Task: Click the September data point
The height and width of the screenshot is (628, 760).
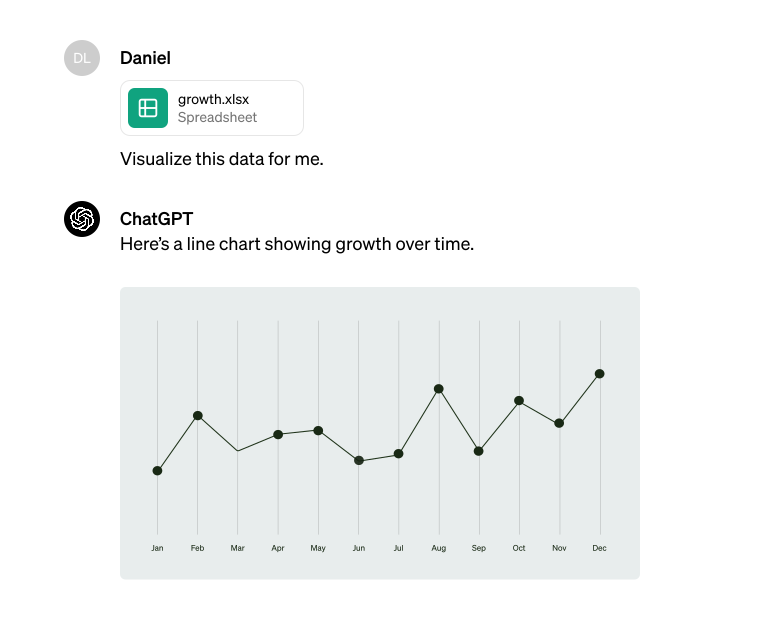Action: click(479, 451)
